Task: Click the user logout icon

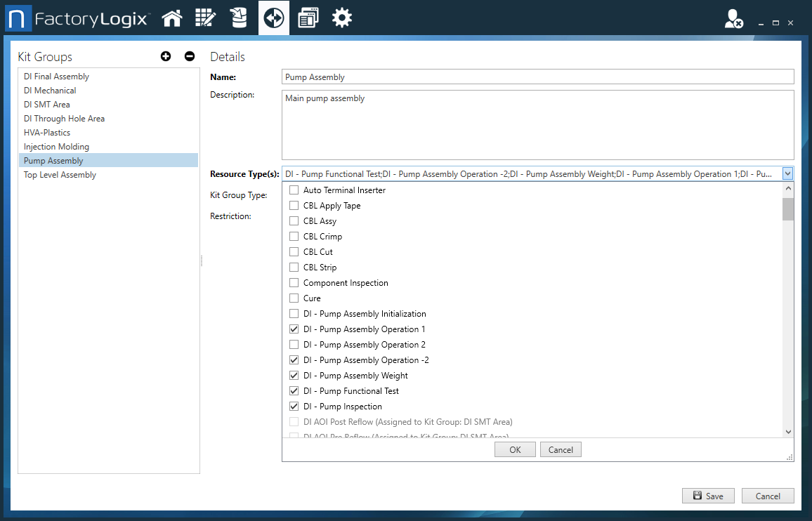Action: [733, 20]
